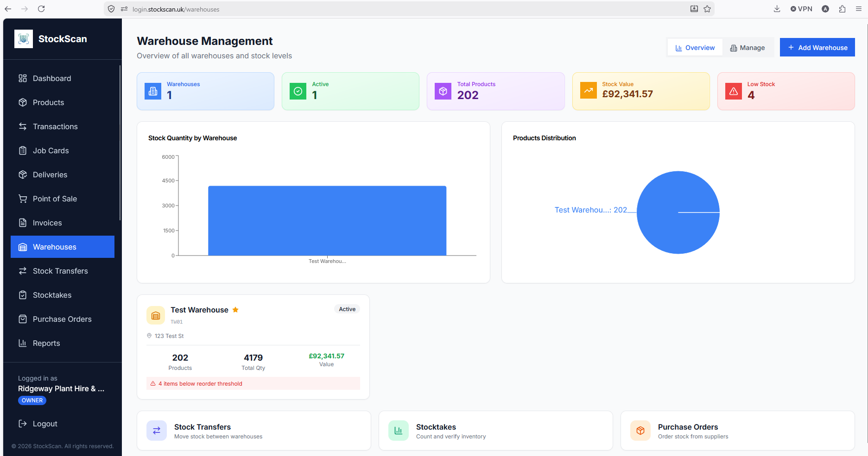
Task: Click the 4179 Total Qty value
Action: (x=253, y=358)
